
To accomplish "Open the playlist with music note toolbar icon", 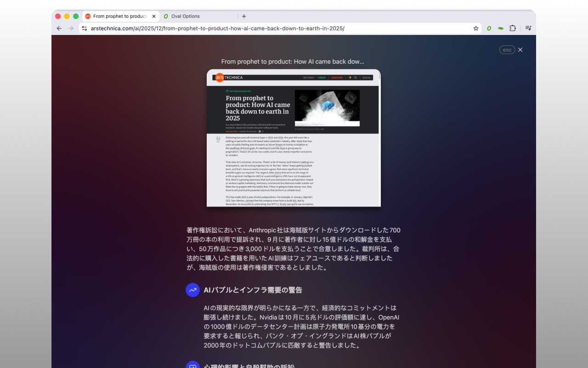I will (x=528, y=28).
